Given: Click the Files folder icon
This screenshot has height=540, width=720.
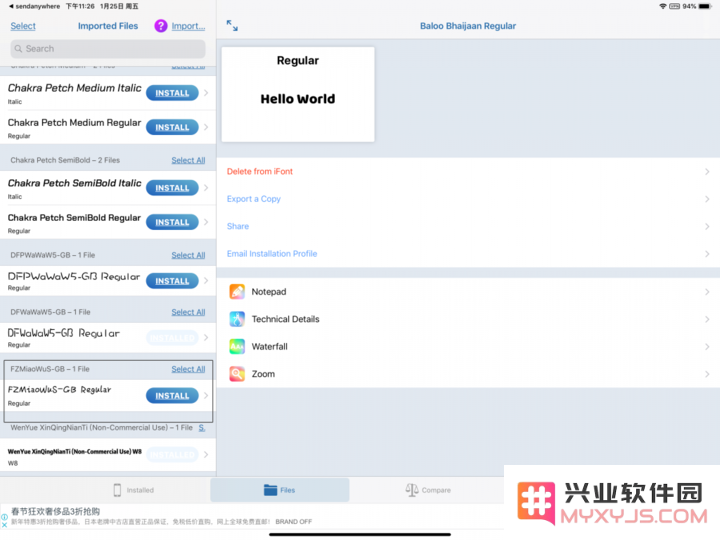Looking at the screenshot, I should [x=270, y=490].
